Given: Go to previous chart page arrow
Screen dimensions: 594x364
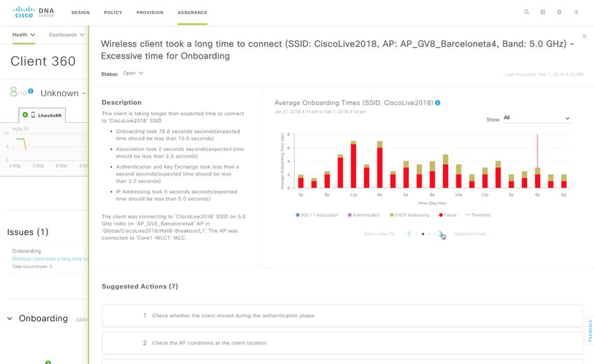Looking at the screenshot, I should tap(409, 234).
